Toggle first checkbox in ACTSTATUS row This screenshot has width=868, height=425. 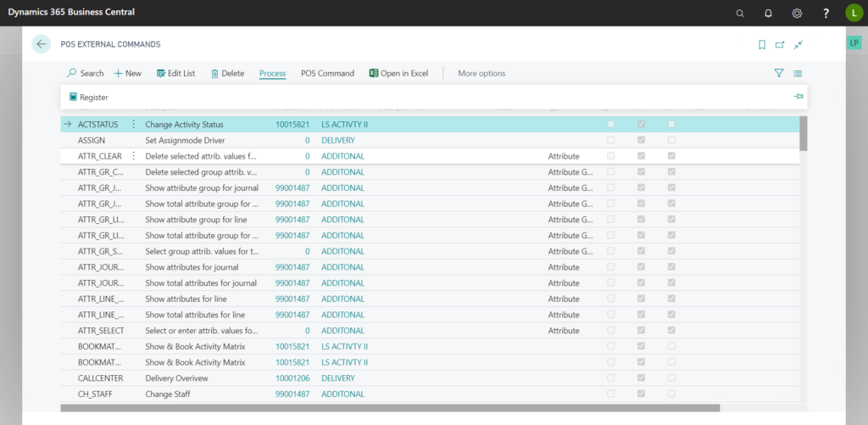point(610,124)
